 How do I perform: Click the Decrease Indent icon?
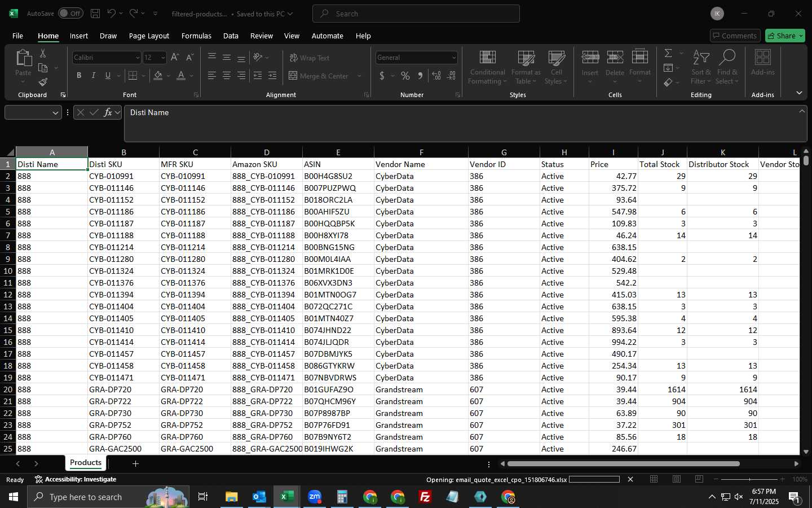pos(258,76)
